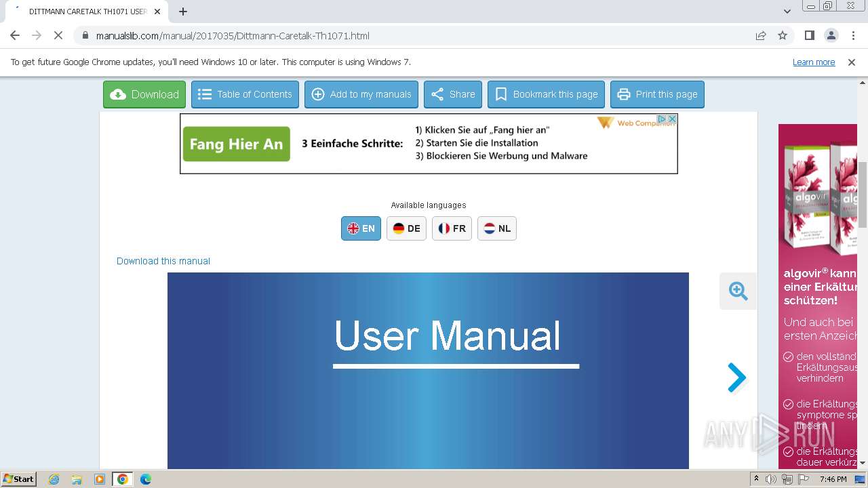Click the Fang Hier An ad button
Screen dimensions: 868x488
click(x=236, y=144)
